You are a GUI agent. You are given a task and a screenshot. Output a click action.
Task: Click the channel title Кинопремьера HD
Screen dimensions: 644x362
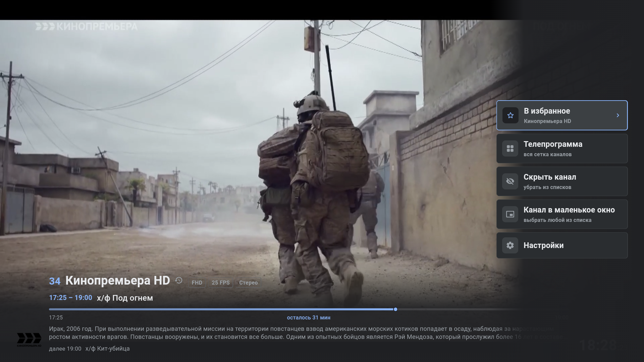tap(118, 281)
